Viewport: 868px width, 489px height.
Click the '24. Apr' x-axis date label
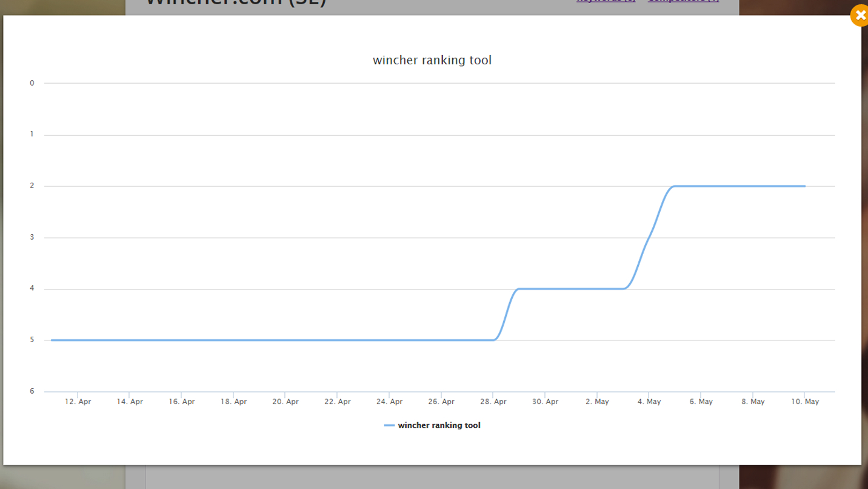point(389,402)
